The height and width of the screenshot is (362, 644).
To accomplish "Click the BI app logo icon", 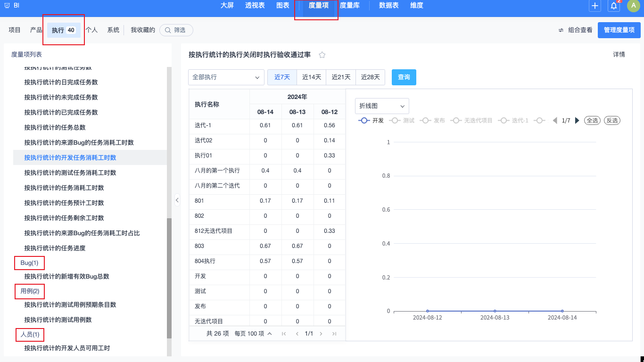I will pyautogui.click(x=7, y=6).
